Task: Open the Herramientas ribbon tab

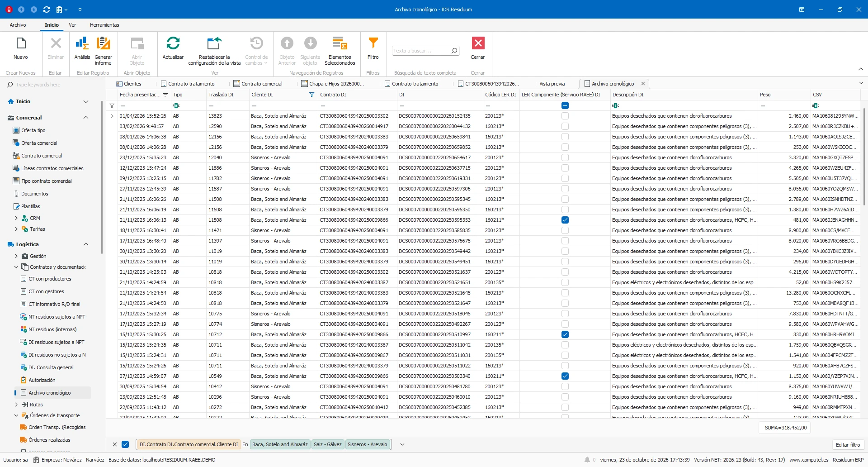Action: (x=104, y=25)
